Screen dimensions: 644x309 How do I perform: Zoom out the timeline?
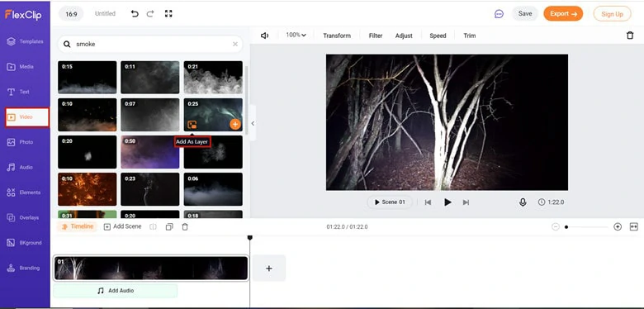click(x=556, y=227)
